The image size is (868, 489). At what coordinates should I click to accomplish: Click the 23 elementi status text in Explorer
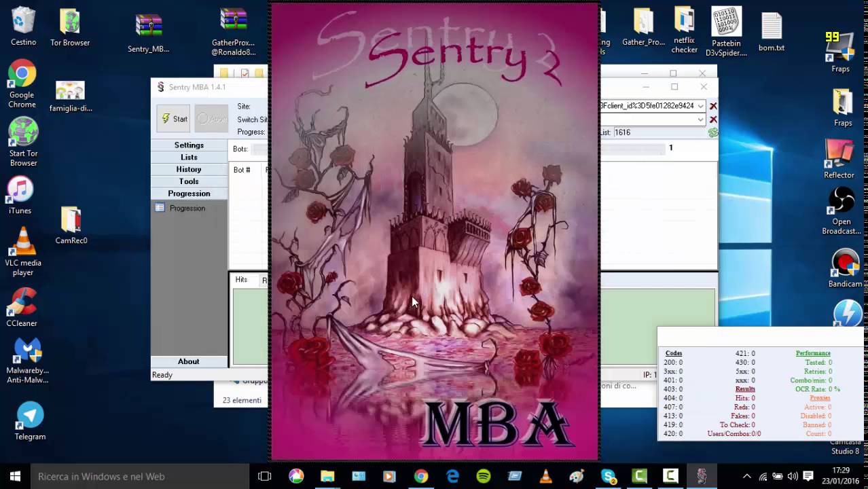coord(242,401)
